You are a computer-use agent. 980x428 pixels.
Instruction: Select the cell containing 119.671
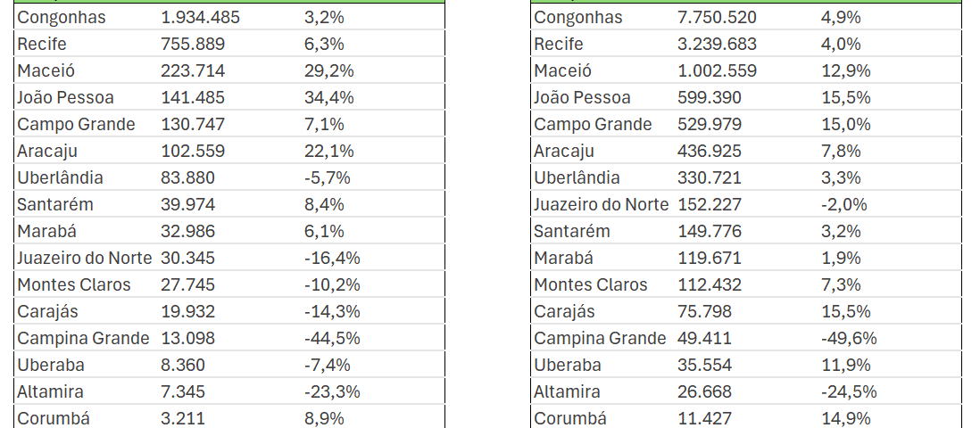(x=710, y=258)
